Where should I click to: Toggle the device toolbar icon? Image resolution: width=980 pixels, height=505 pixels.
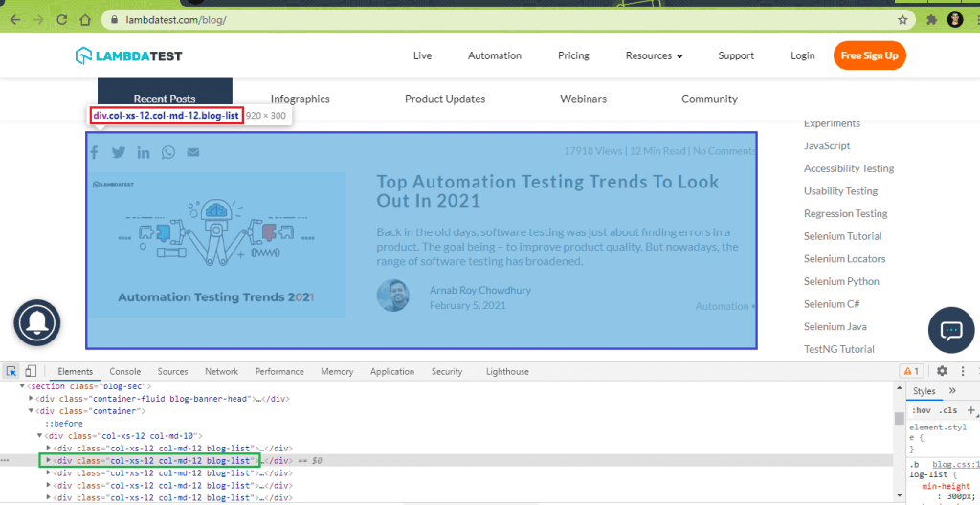[x=31, y=371]
